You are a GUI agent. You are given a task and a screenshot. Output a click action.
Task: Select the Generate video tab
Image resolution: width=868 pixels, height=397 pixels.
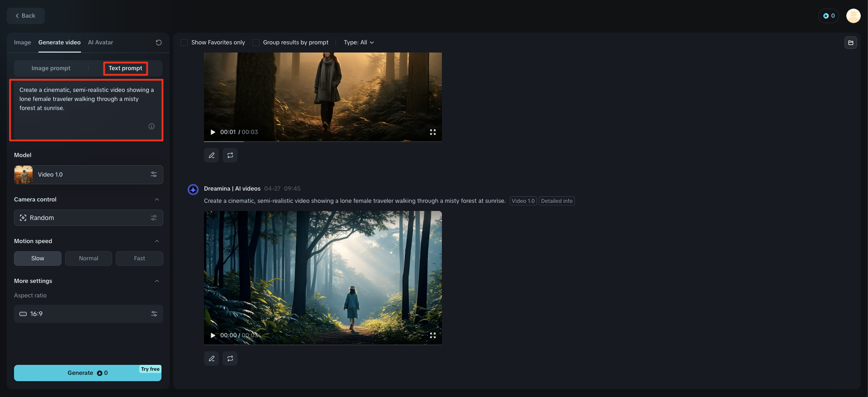(x=60, y=43)
